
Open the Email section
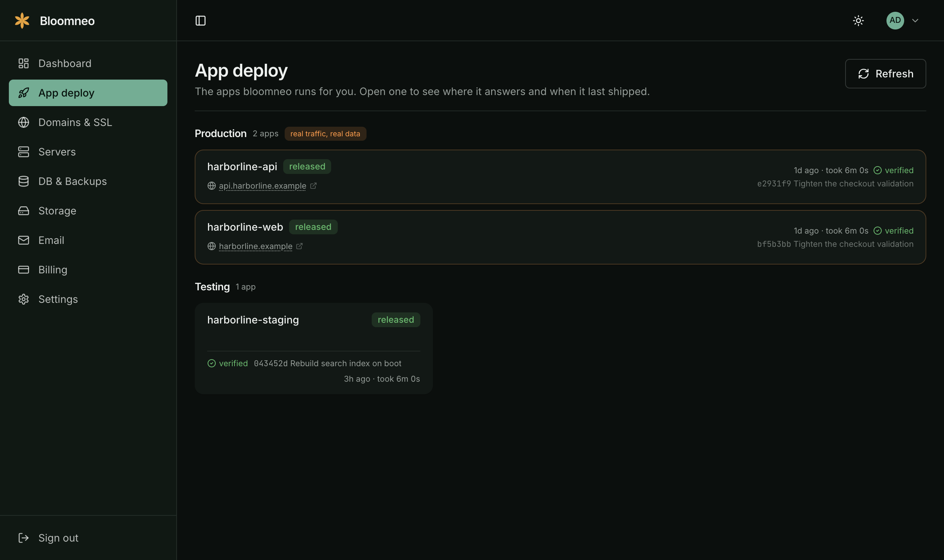tap(88, 240)
